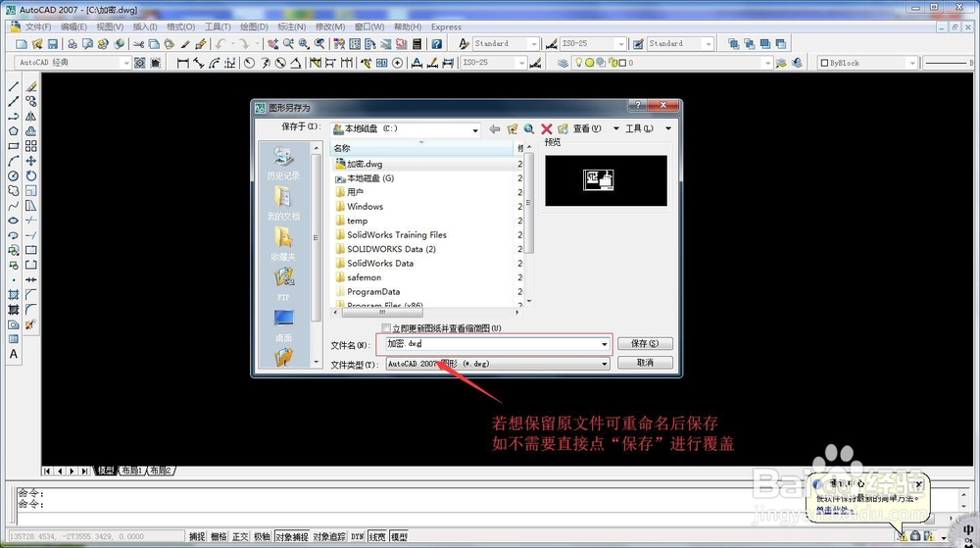The image size is (980, 548).
Task: Open the Format (格式) menu
Action: (180, 26)
